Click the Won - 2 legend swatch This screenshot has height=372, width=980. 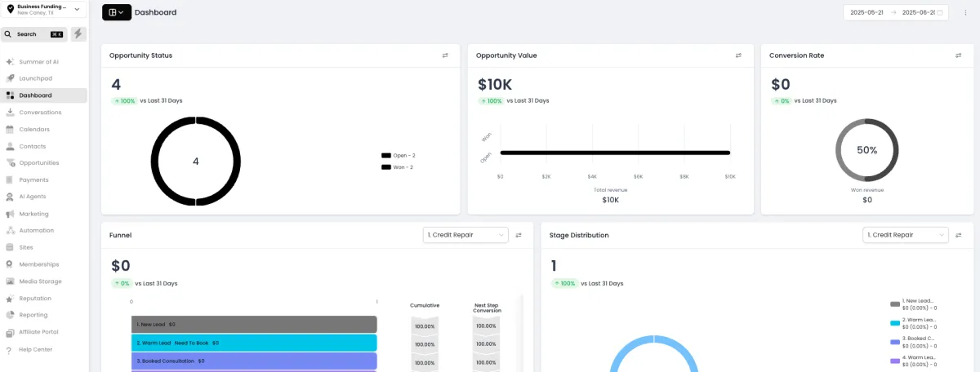click(386, 167)
